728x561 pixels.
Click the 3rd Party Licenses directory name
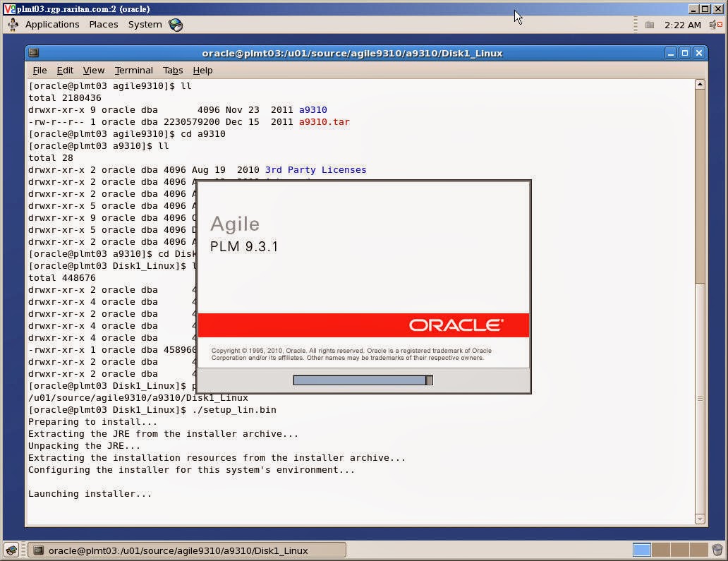pyautogui.click(x=315, y=169)
